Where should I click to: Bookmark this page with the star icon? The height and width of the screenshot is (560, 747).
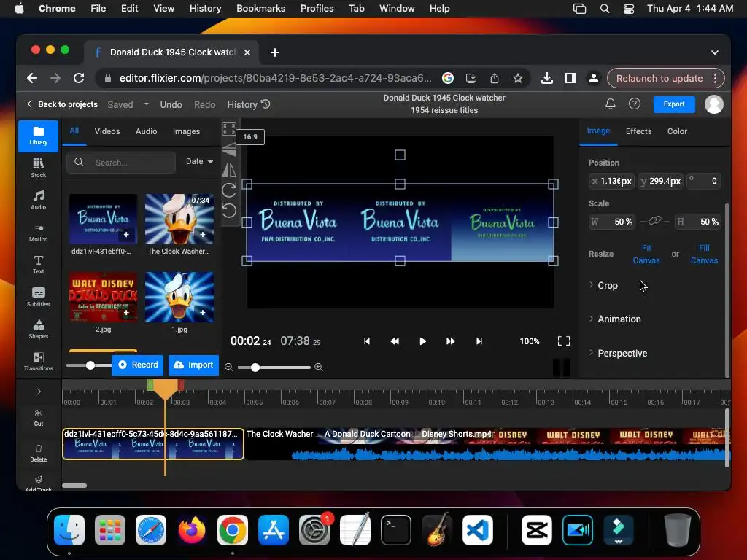[x=518, y=78]
